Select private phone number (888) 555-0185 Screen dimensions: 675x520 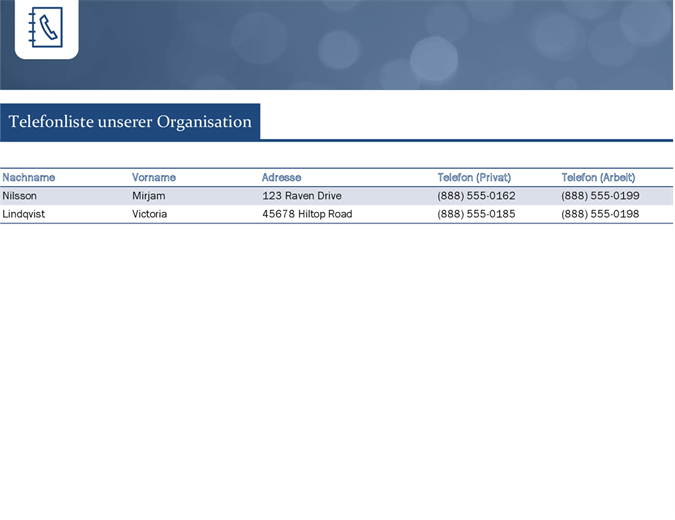coord(476,214)
